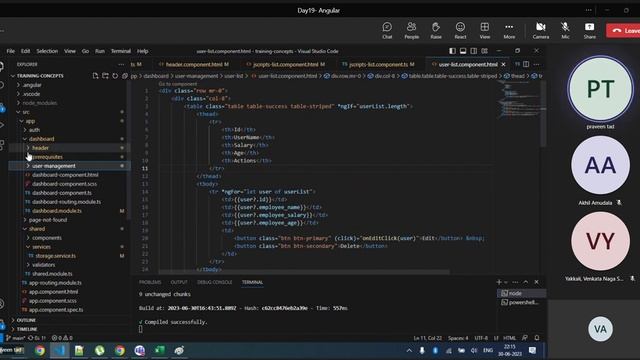This screenshot has width=640, height=360.
Task: Open VS Code from the Windows taskbar
Action: coord(60,350)
